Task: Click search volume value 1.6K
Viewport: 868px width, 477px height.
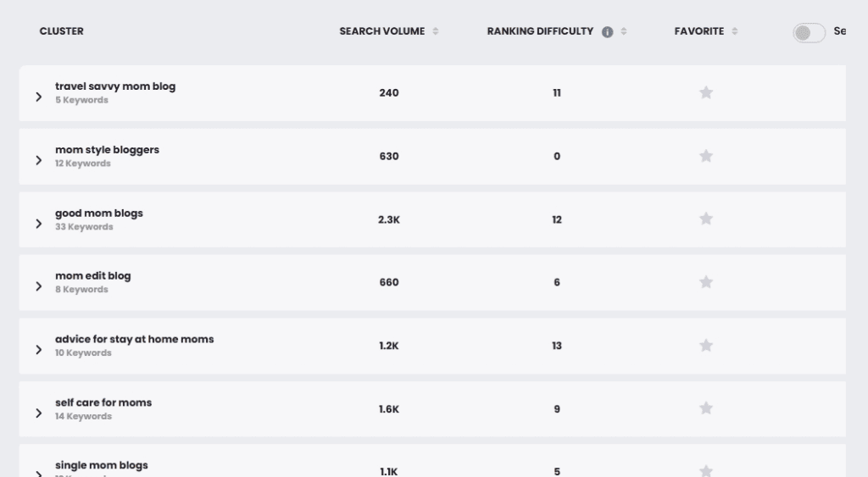Action: (x=389, y=409)
